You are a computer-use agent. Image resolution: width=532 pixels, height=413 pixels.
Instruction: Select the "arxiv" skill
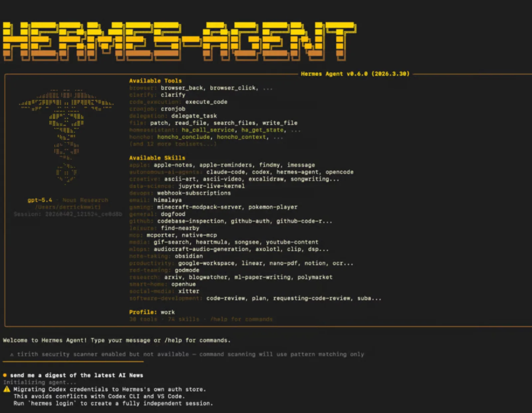coord(173,277)
